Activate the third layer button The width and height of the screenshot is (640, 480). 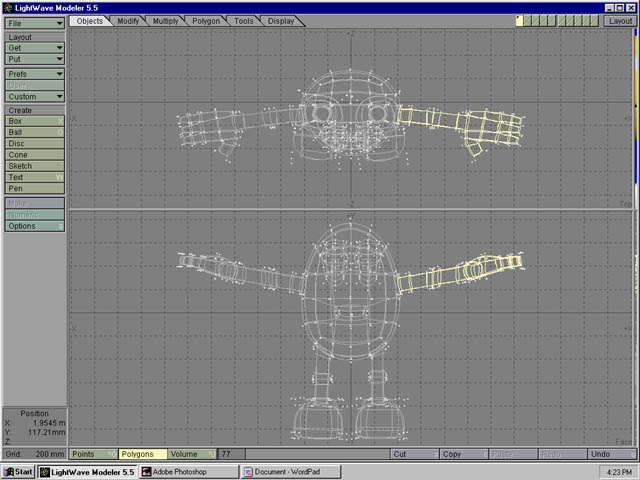pos(536,21)
